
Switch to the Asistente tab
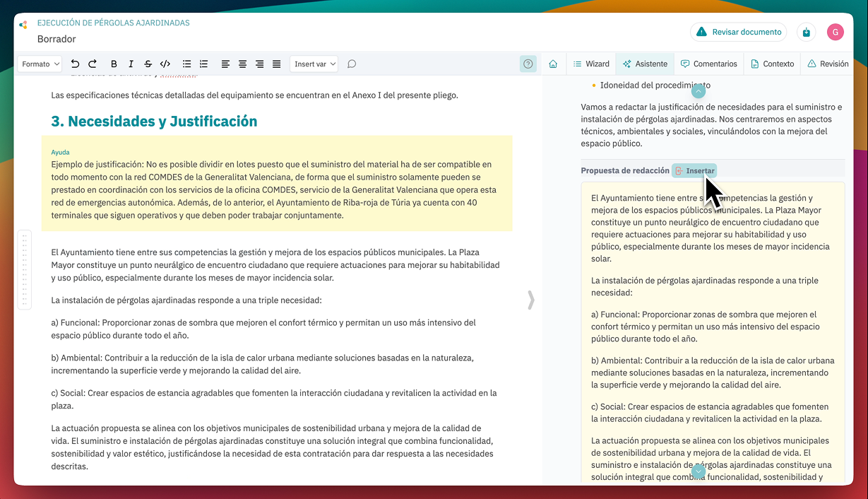(644, 64)
